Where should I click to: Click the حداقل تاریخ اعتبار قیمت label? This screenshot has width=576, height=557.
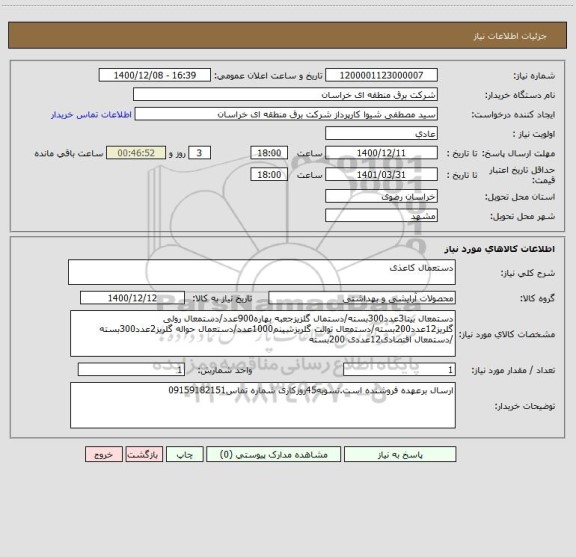522,175
